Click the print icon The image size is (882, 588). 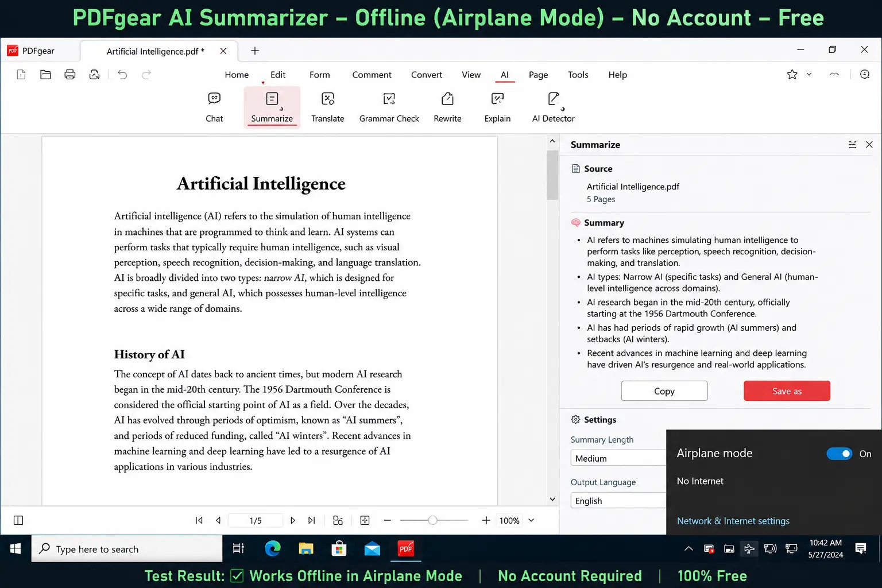coord(70,74)
